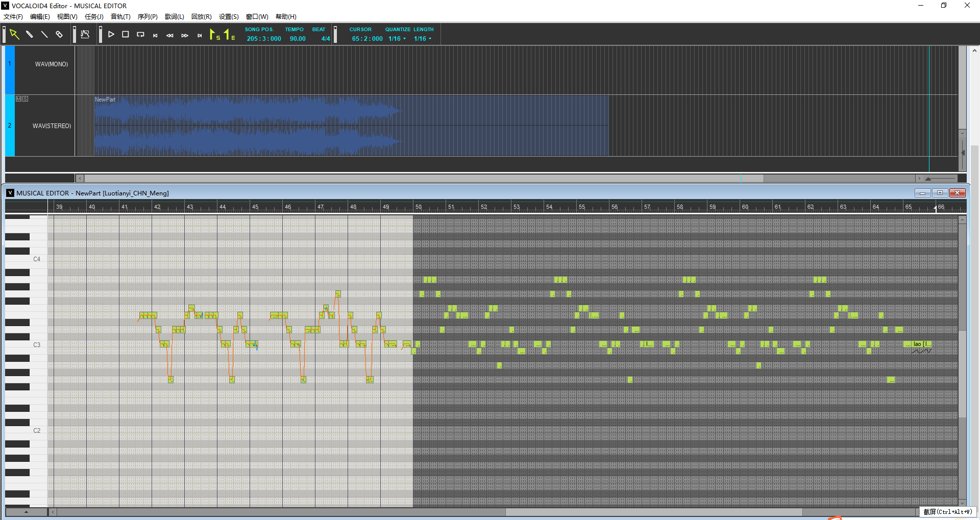Select the eraser tool

(59, 35)
